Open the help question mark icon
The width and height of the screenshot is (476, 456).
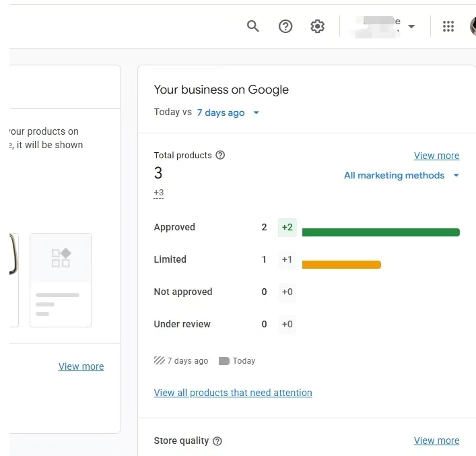click(x=285, y=26)
